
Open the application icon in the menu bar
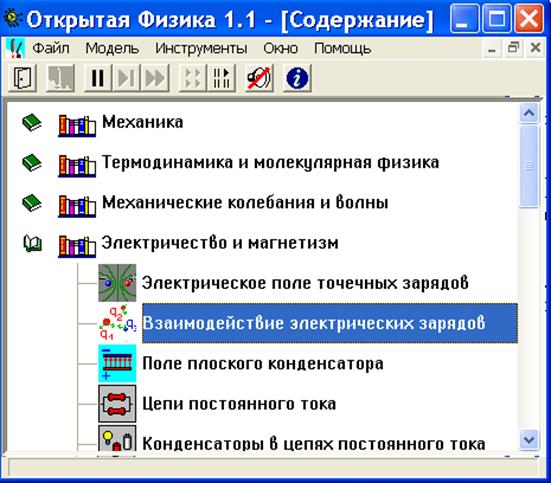coord(15,48)
